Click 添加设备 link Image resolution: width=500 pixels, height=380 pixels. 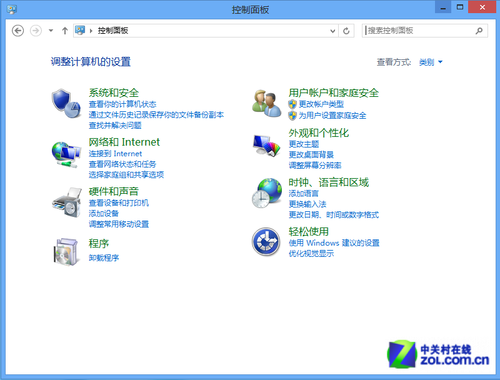(x=104, y=213)
